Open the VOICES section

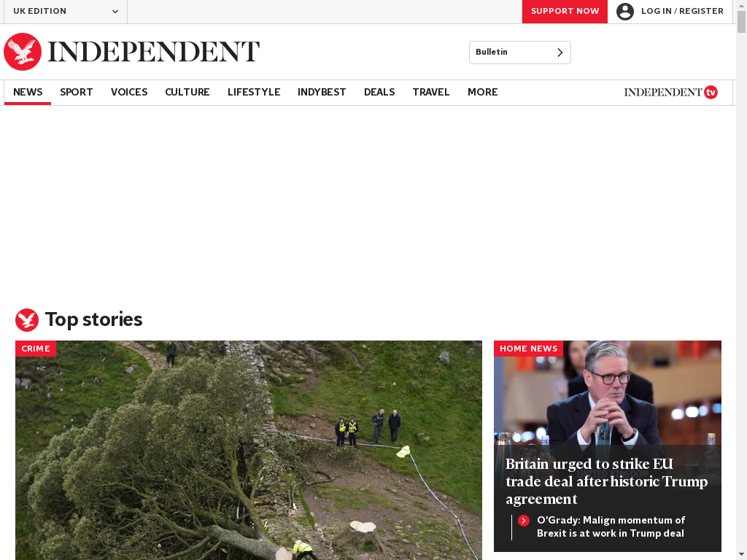point(129,93)
